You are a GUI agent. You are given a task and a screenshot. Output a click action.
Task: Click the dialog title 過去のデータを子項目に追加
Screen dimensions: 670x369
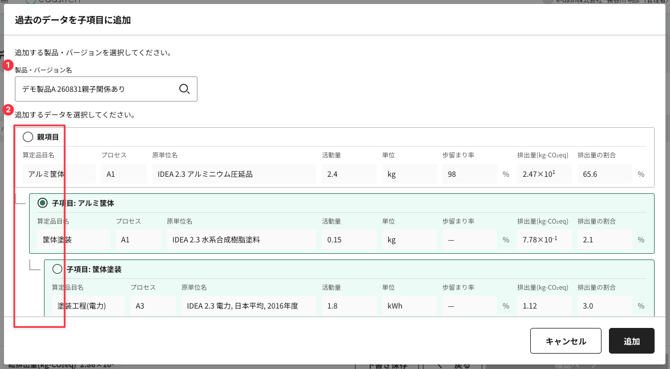(x=73, y=20)
